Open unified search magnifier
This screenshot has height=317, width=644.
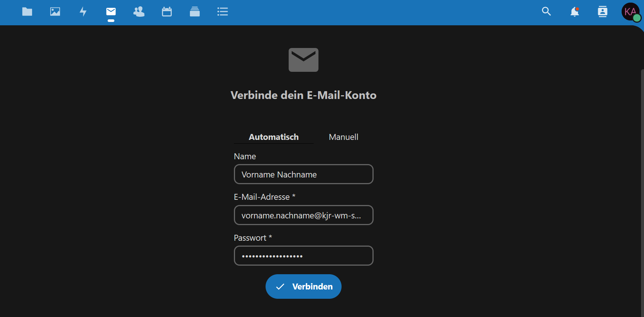click(x=546, y=12)
